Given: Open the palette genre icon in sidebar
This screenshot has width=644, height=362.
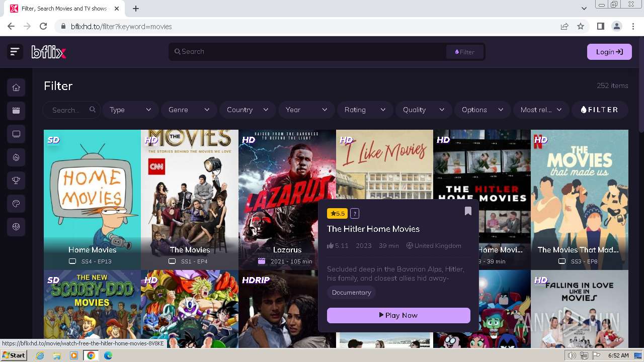Looking at the screenshot, I should (x=16, y=204).
